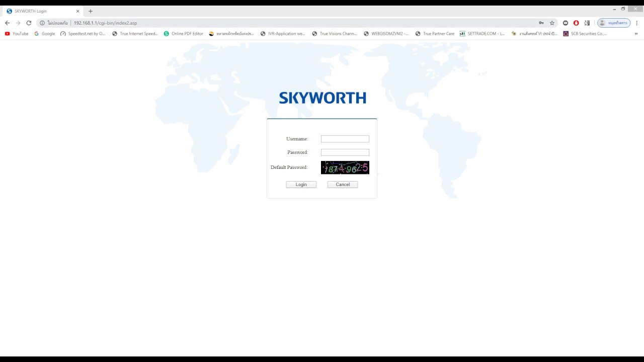Open WEBGISDMZVM2 bookmark
The width and height of the screenshot is (644, 362).
[x=386, y=34]
